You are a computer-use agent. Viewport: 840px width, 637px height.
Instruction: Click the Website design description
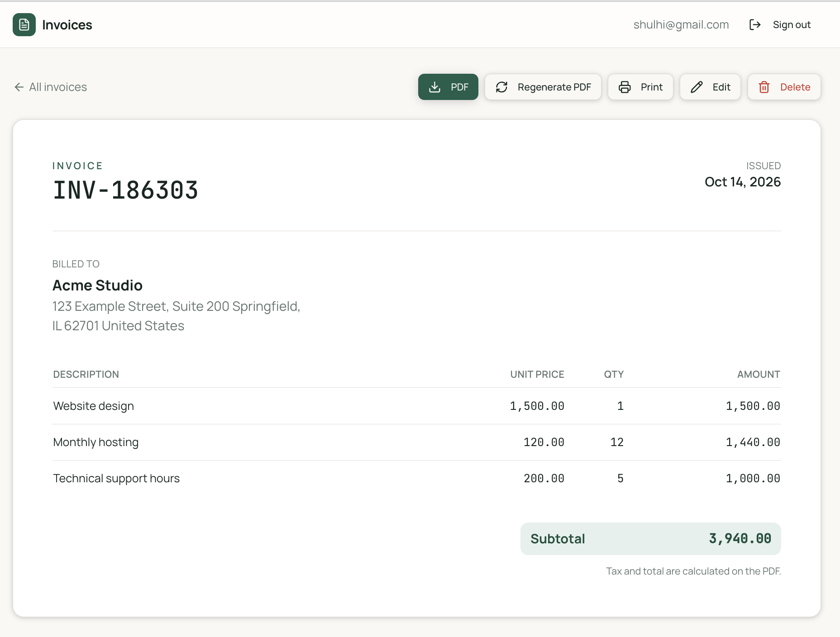pyautogui.click(x=94, y=406)
